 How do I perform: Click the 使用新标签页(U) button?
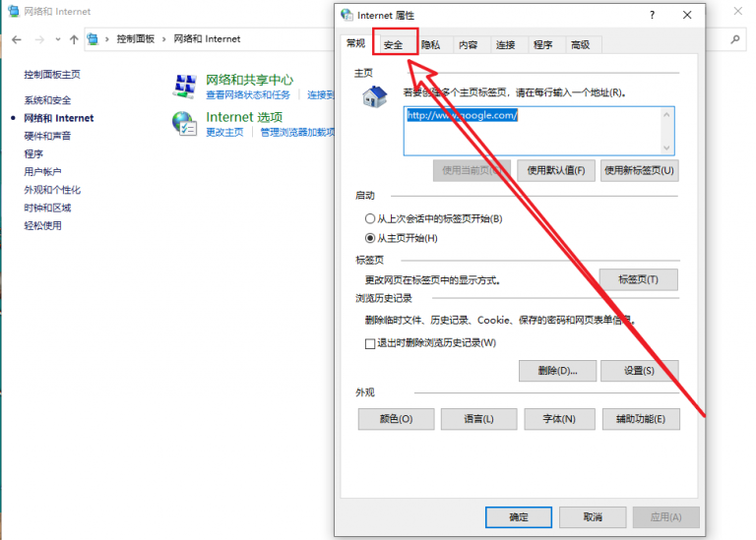click(x=639, y=170)
